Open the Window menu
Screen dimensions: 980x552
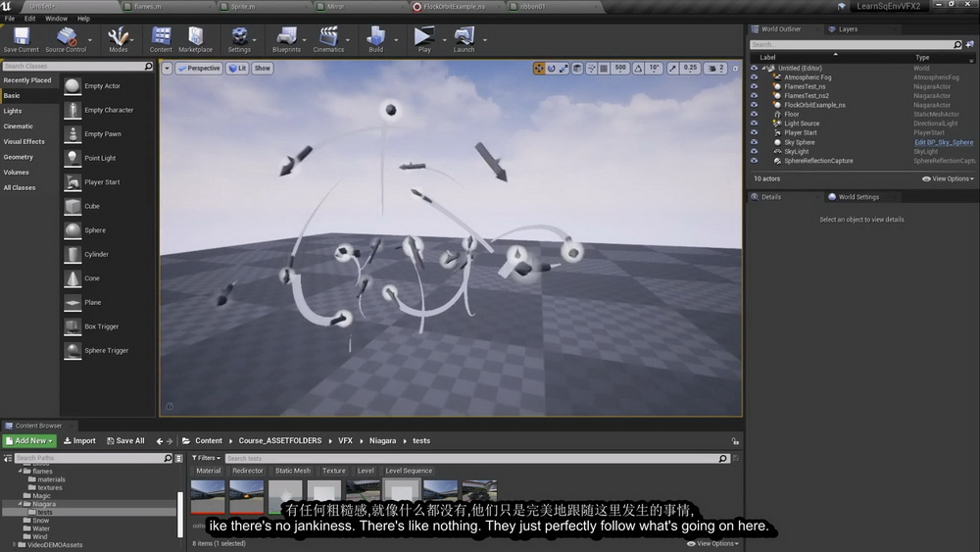point(56,19)
